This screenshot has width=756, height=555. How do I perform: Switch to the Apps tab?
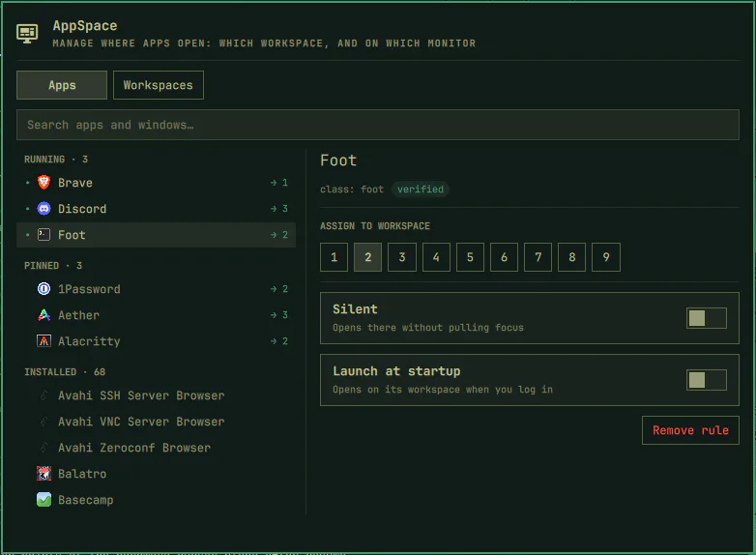pos(62,85)
